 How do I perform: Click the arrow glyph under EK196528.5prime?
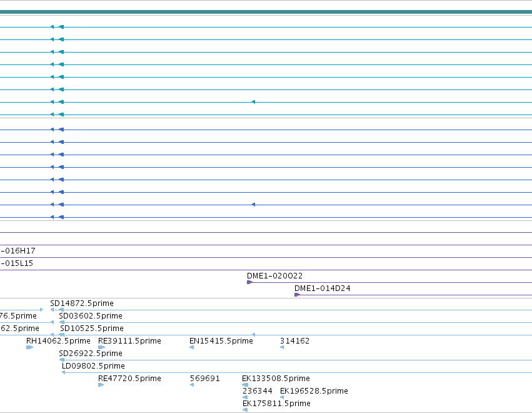(282, 397)
